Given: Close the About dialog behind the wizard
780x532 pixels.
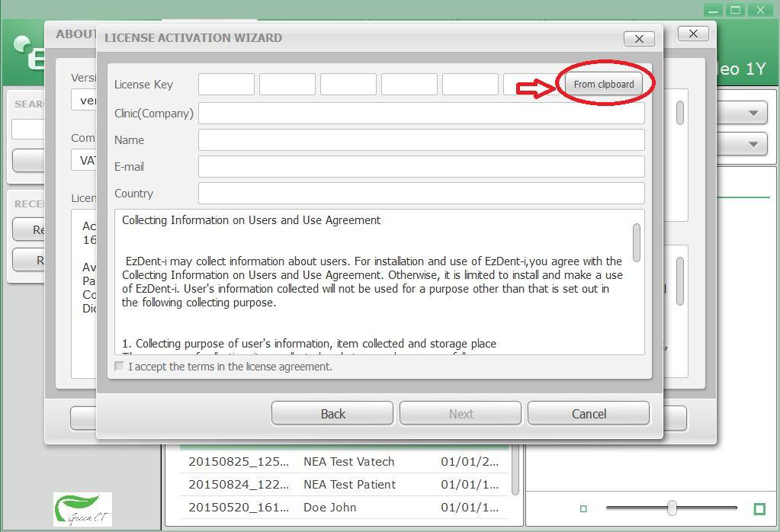Looking at the screenshot, I should [x=693, y=34].
